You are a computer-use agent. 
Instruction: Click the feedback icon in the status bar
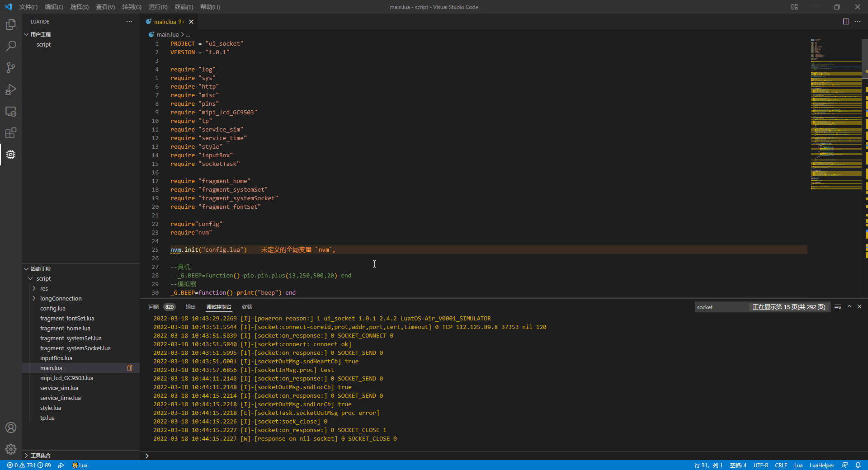click(x=844, y=465)
